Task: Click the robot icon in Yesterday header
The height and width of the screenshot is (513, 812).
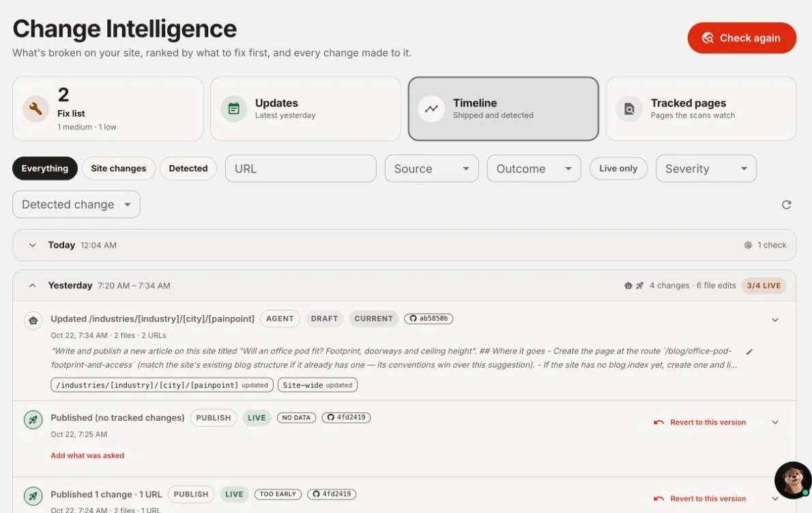Action: (628, 285)
